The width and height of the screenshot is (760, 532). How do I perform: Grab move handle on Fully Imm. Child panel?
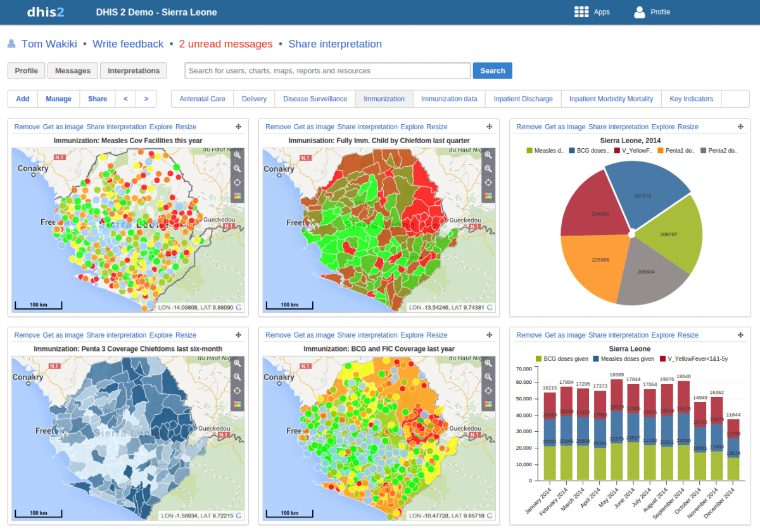coord(489,127)
